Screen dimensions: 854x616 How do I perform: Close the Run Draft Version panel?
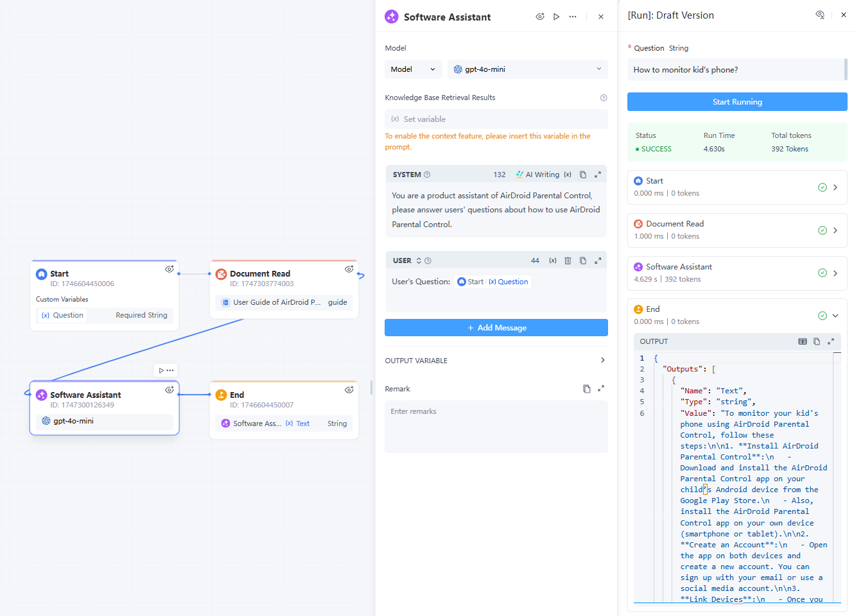pos(844,15)
